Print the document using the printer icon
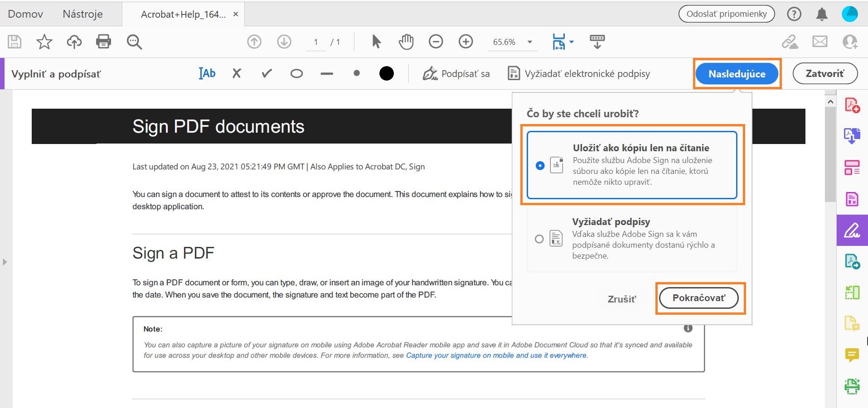Image resolution: width=868 pixels, height=408 pixels. pyautogui.click(x=103, y=42)
